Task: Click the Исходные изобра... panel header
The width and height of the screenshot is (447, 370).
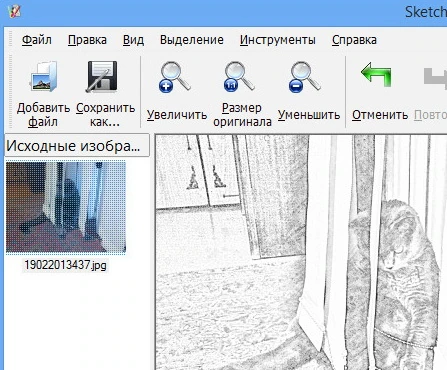Action: click(x=77, y=145)
